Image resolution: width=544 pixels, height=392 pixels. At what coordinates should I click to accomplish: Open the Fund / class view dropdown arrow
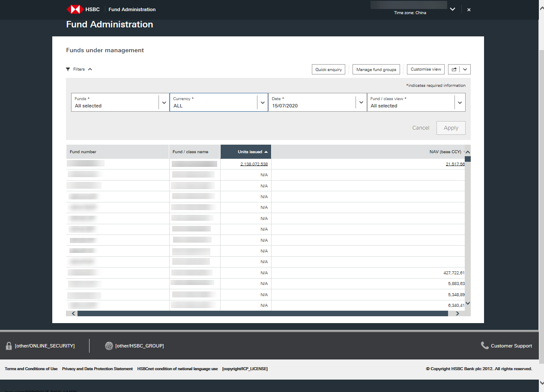point(460,103)
